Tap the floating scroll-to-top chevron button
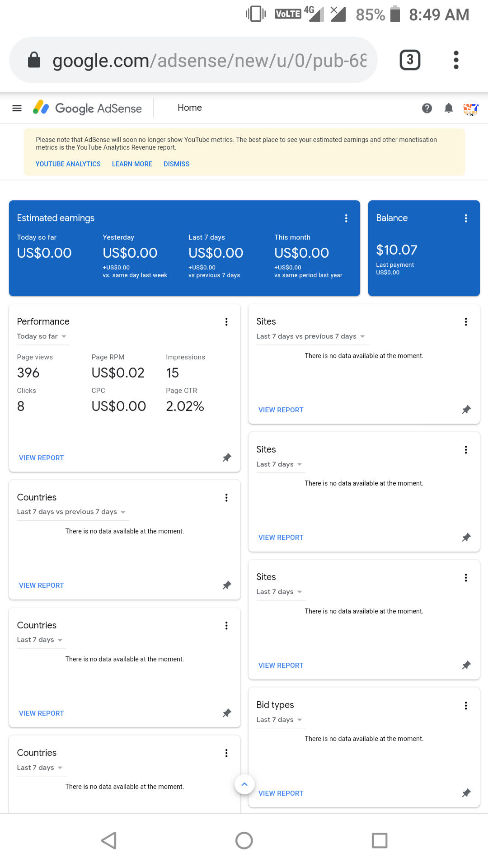Screen dimensions: 488x868 244,784
